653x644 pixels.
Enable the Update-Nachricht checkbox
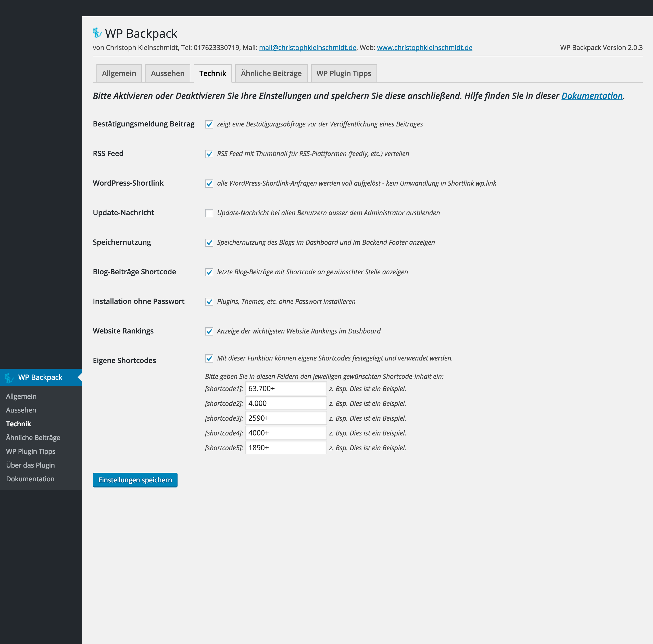point(209,213)
